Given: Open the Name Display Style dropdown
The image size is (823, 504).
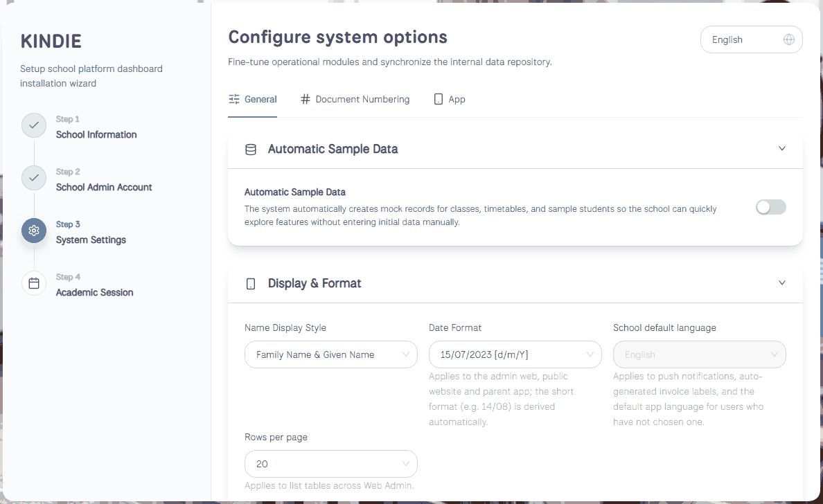Looking at the screenshot, I should pyautogui.click(x=330, y=354).
